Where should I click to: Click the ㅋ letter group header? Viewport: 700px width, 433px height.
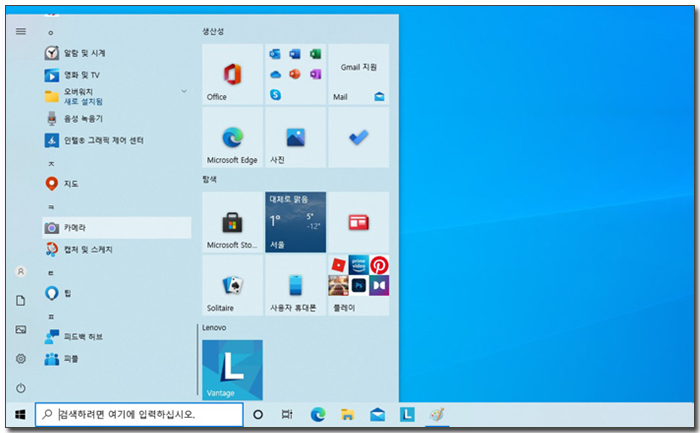[51, 208]
